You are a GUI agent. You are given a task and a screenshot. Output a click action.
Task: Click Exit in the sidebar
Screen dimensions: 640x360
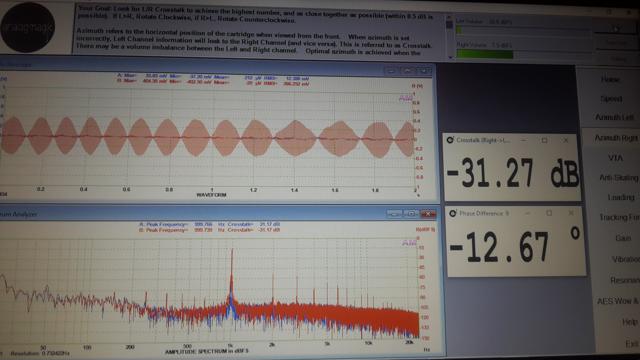(632, 344)
